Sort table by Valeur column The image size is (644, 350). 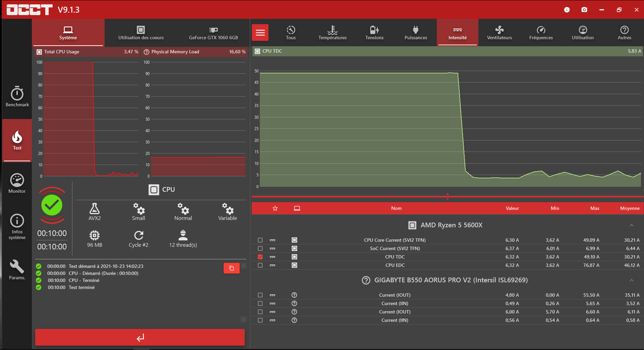512,208
